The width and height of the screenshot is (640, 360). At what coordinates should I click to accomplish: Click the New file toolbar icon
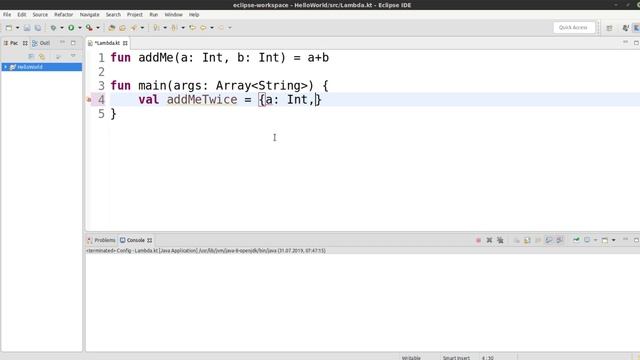pos(9,28)
